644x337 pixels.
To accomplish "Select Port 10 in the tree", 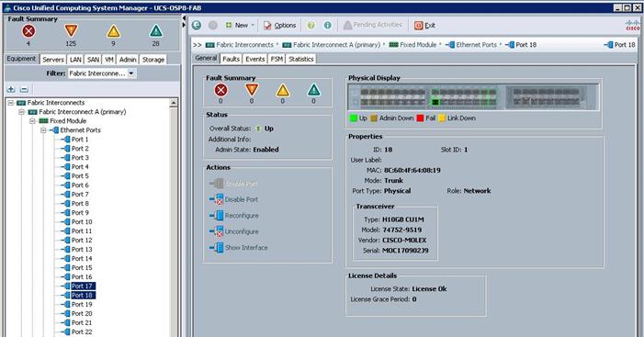I will 82,221.
